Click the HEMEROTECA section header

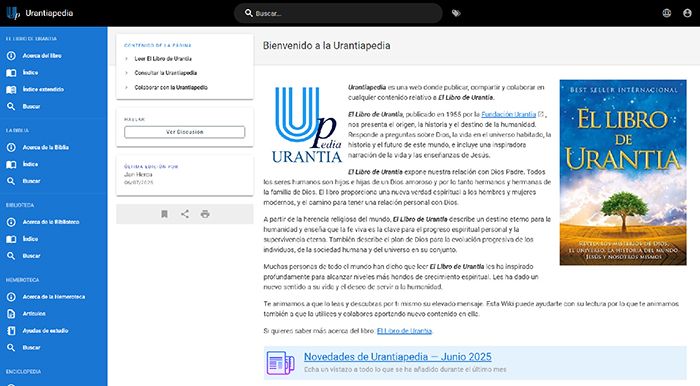click(x=22, y=280)
